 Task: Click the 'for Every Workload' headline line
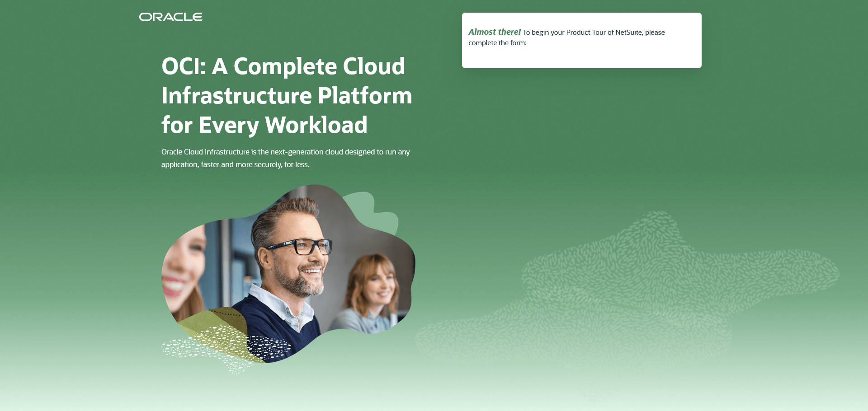[264, 125]
